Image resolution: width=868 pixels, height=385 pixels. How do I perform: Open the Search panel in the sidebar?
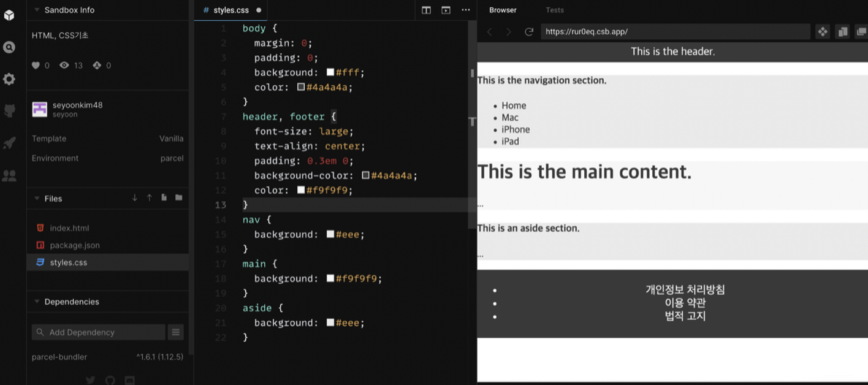click(x=9, y=47)
